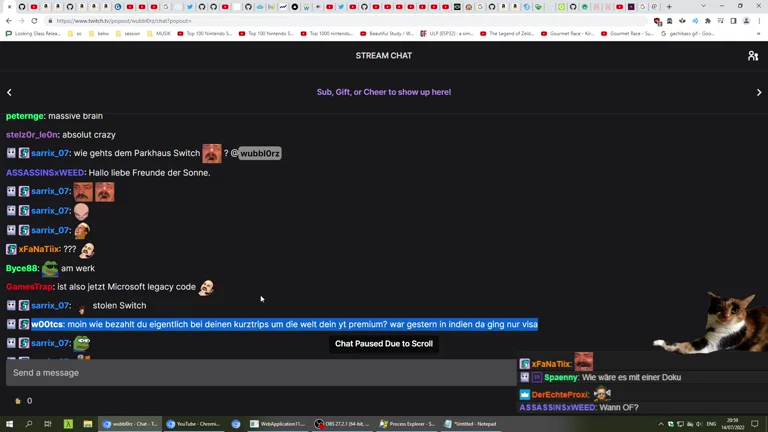Screen dimensions: 768x432
Task: Open the extensions puzzle icon
Action: [x=708, y=21]
